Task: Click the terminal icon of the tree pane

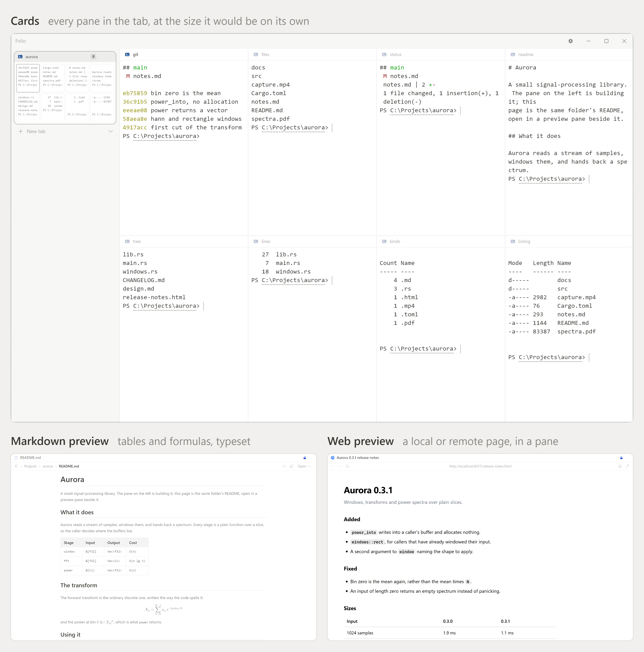Action: 127,241
